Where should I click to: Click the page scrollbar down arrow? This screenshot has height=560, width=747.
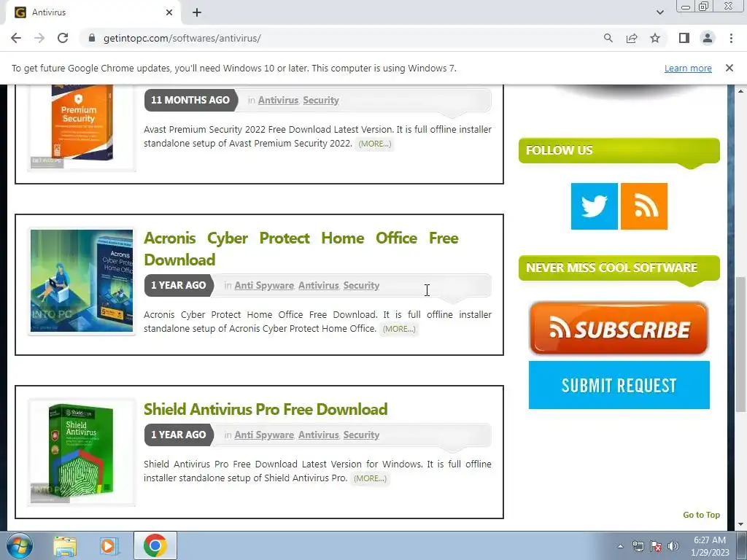pos(741,525)
